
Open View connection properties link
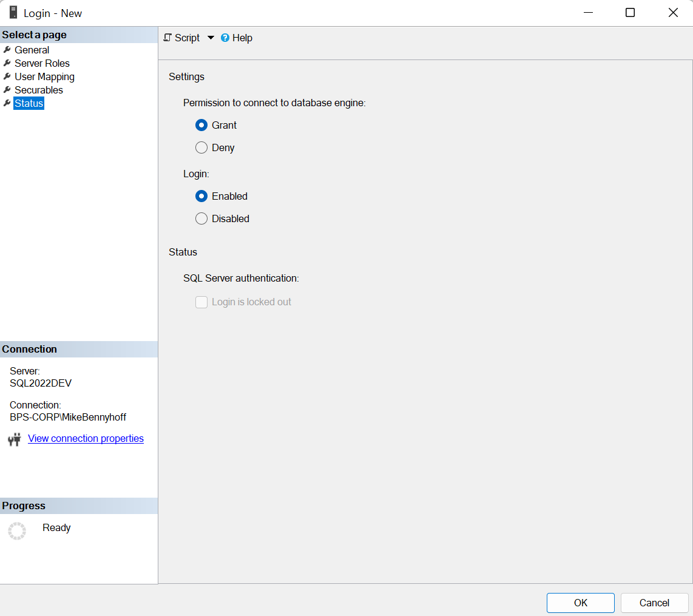click(x=86, y=438)
